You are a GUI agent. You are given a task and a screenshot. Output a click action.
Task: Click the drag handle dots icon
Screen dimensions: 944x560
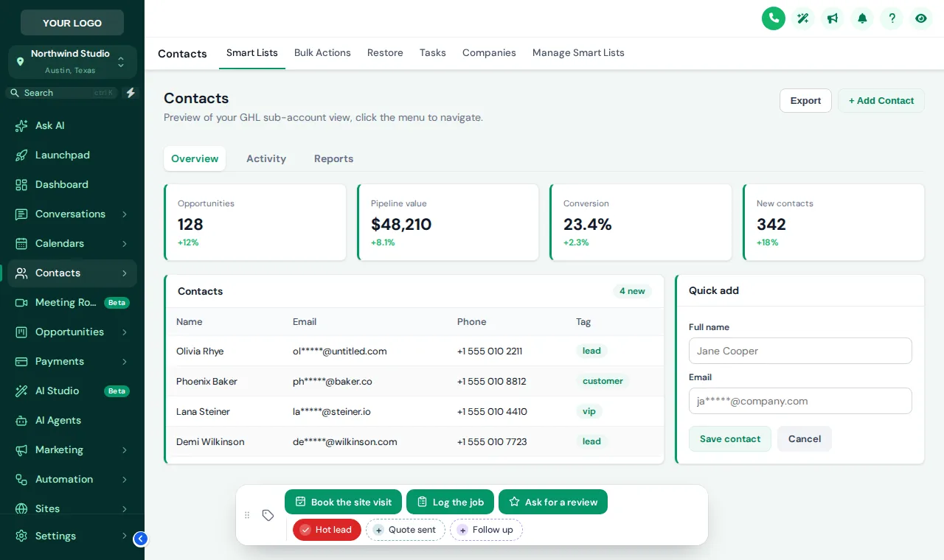pyautogui.click(x=247, y=515)
